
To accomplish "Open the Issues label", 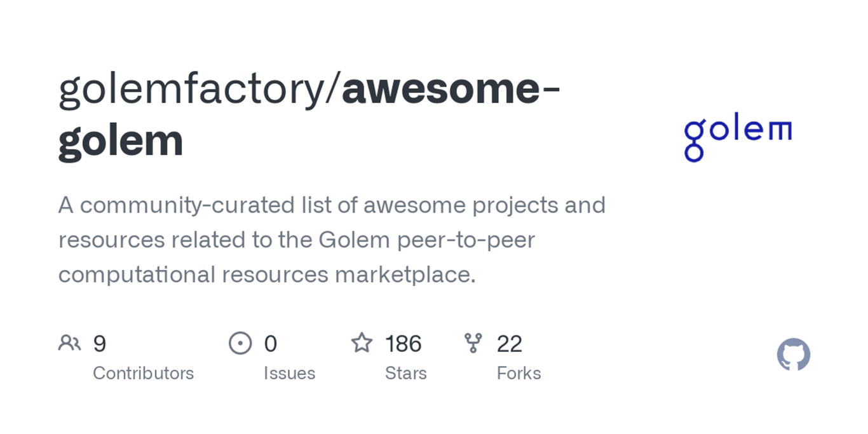I will [289, 373].
